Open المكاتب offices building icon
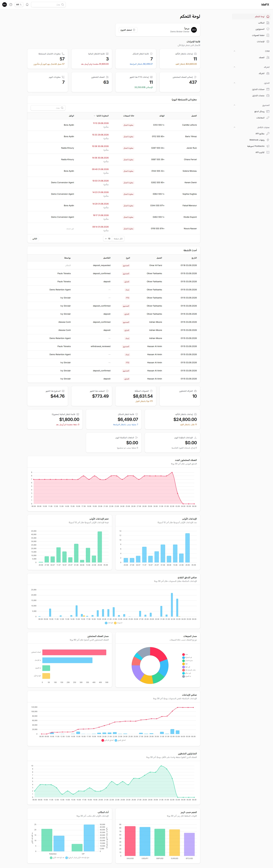The image size is (273, 868). coord(268,23)
